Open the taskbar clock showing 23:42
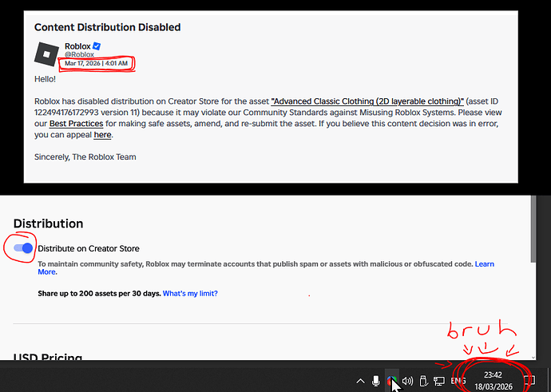The image size is (551, 392). point(494,381)
